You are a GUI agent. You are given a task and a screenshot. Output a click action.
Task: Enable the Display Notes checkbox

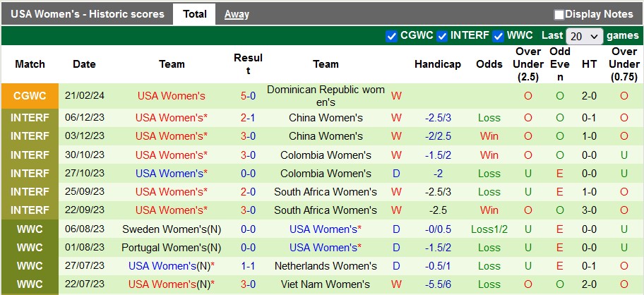click(559, 15)
